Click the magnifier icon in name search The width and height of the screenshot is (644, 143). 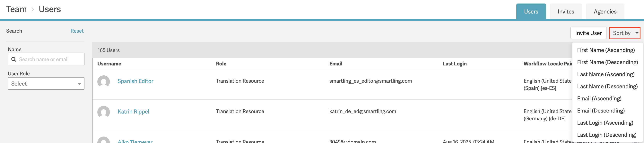pos(14,59)
